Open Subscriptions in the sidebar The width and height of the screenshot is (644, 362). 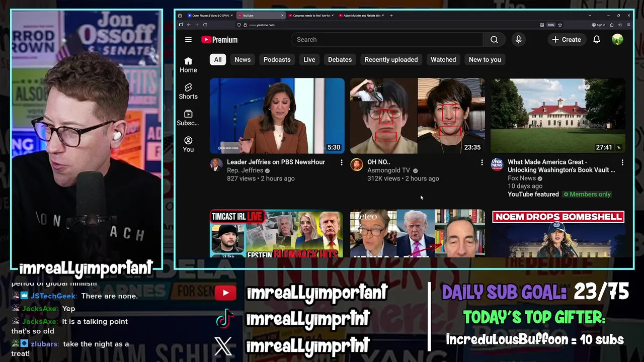click(x=188, y=118)
